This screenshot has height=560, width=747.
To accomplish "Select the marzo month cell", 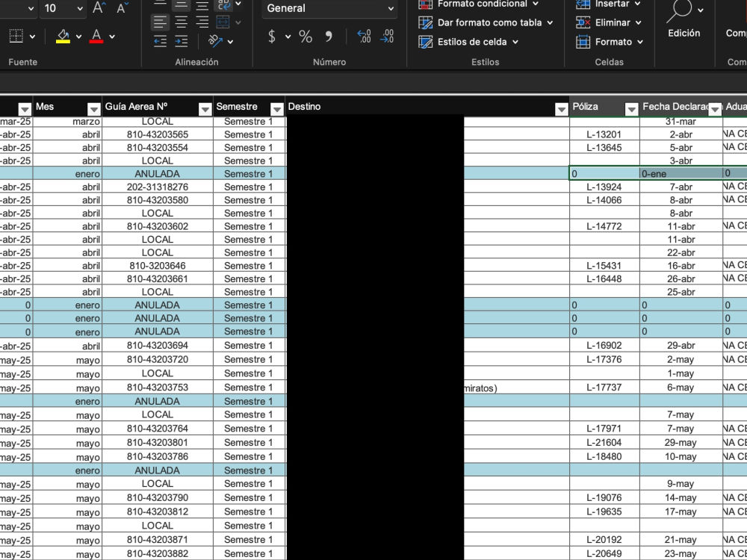I will click(x=67, y=122).
